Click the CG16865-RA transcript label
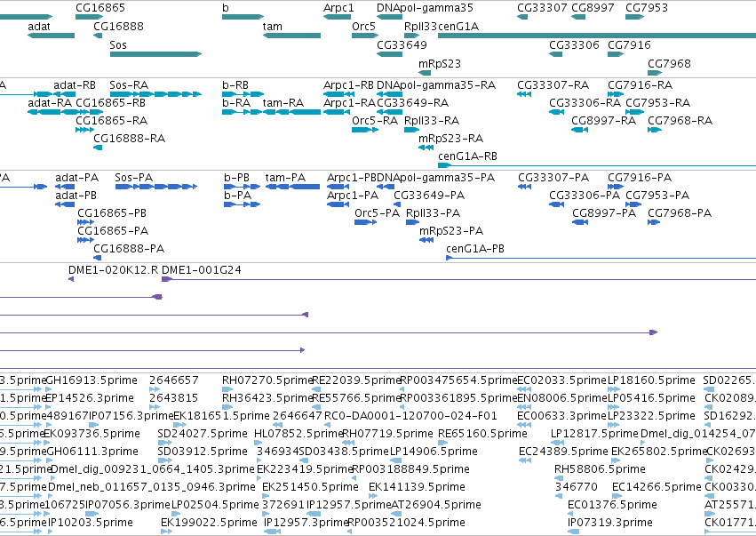This screenshot has height=536, width=756. click(111, 121)
